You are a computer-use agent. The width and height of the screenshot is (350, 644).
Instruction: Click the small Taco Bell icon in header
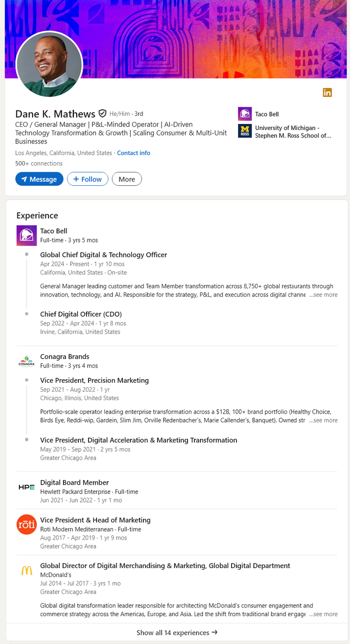coord(244,114)
